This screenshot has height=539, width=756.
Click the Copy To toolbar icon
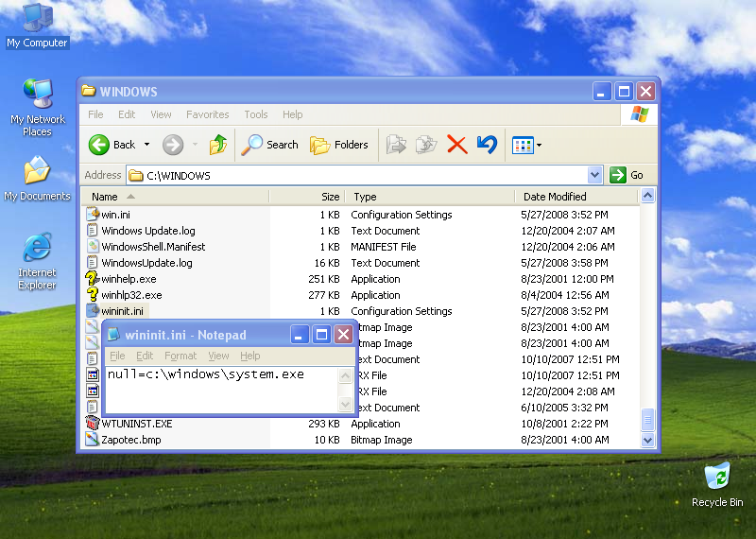pyautogui.click(x=426, y=145)
